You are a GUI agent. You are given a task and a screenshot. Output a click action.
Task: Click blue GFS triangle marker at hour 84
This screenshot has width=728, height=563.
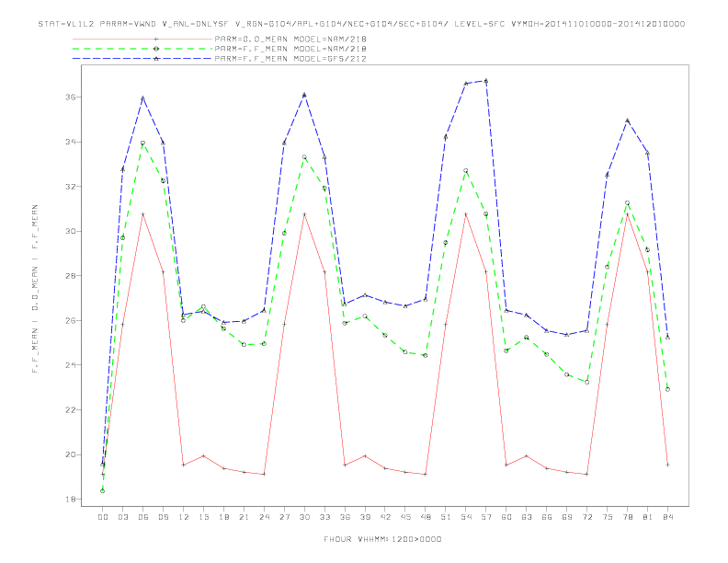coord(667,338)
